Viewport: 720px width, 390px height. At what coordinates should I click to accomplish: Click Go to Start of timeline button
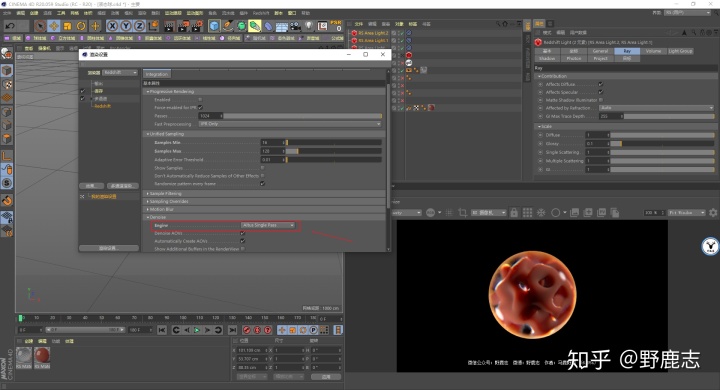(162, 330)
